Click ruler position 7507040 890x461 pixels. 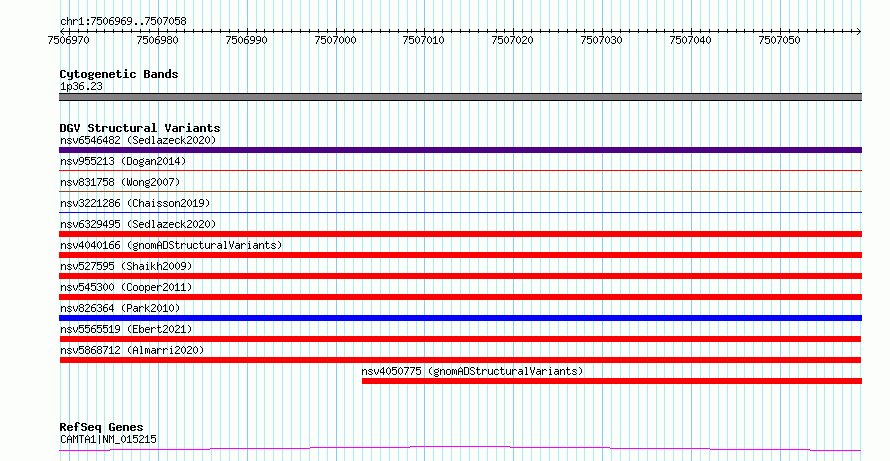pos(691,40)
